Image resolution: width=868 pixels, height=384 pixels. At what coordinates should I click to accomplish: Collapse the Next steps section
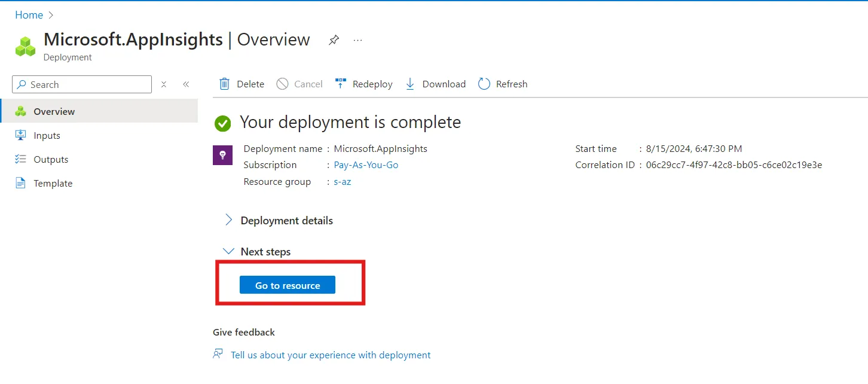pyautogui.click(x=228, y=251)
